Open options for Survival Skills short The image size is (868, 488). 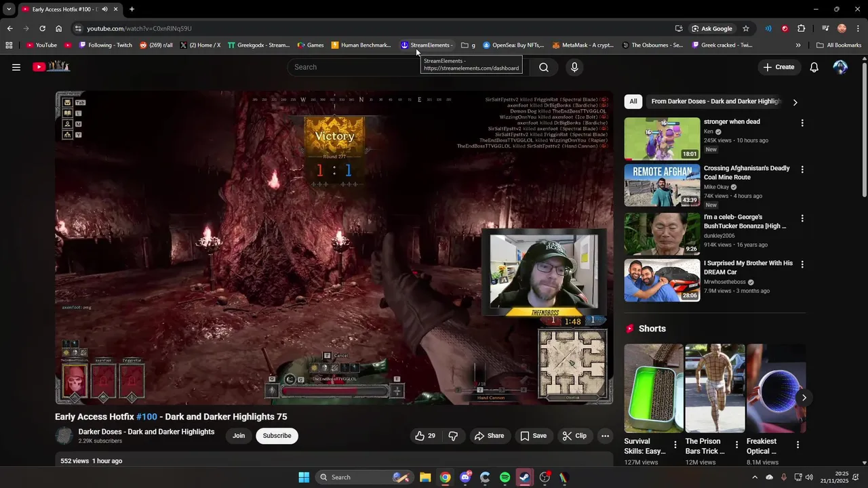[675, 445]
